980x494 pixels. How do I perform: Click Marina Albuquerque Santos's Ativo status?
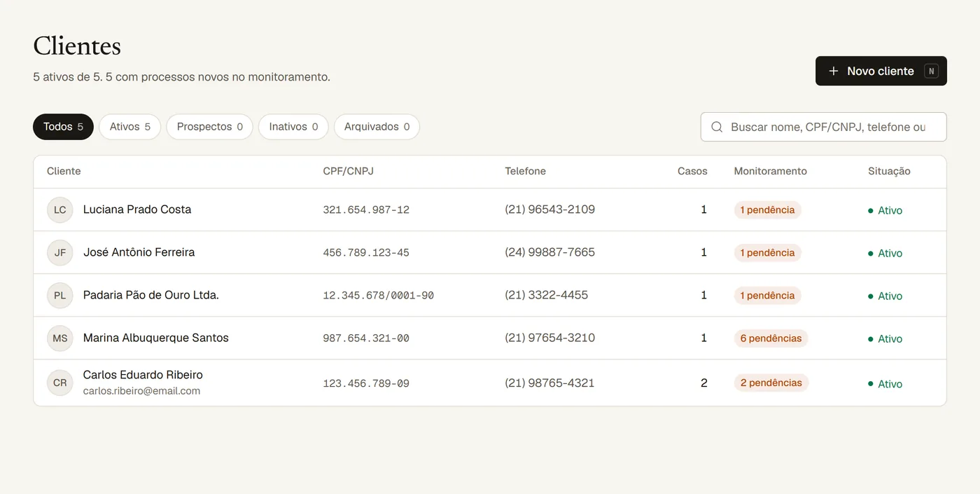[x=885, y=338]
